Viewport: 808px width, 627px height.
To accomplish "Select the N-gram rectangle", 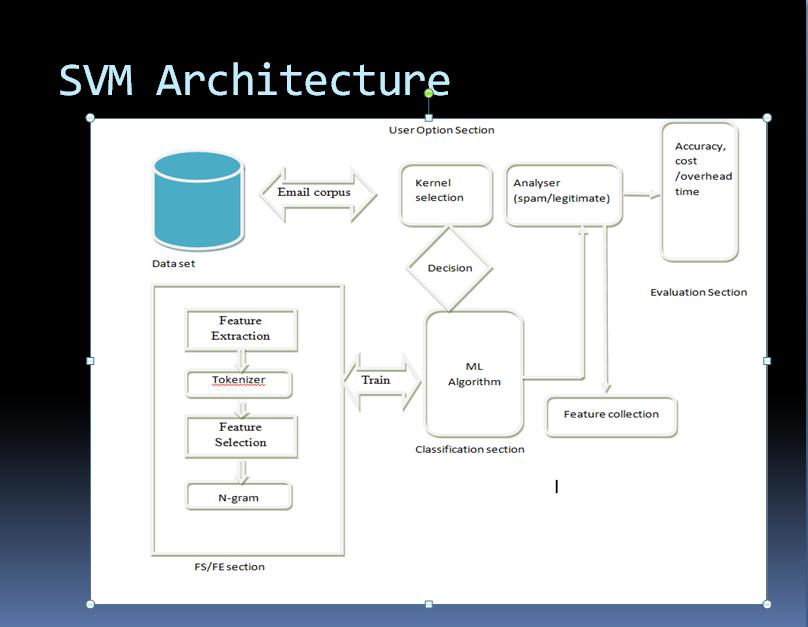I will coord(238,496).
